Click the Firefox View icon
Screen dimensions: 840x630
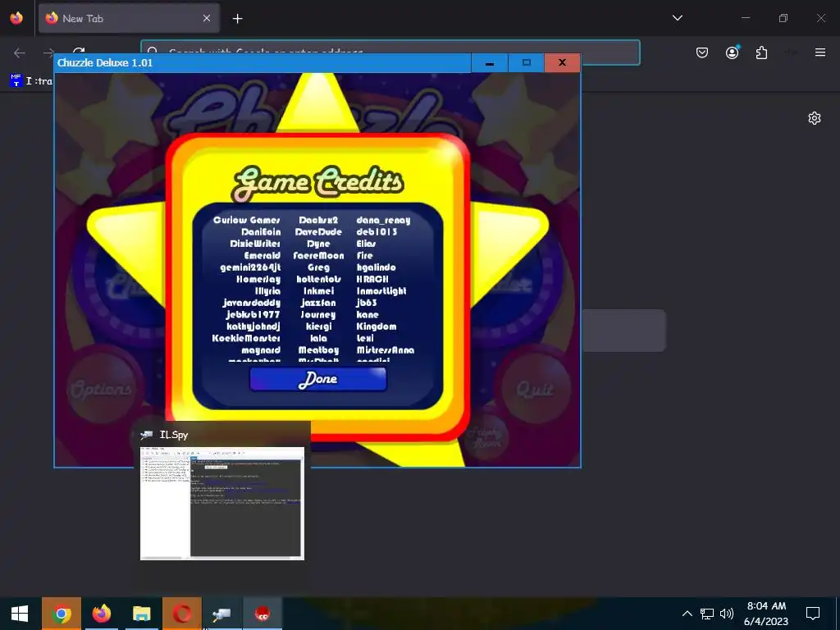tap(16, 18)
